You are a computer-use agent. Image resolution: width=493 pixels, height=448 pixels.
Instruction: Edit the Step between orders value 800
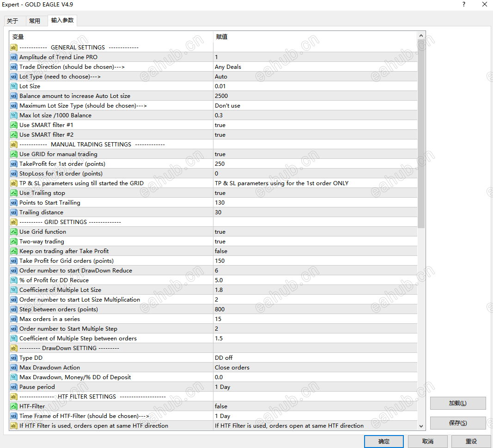(x=316, y=309)
